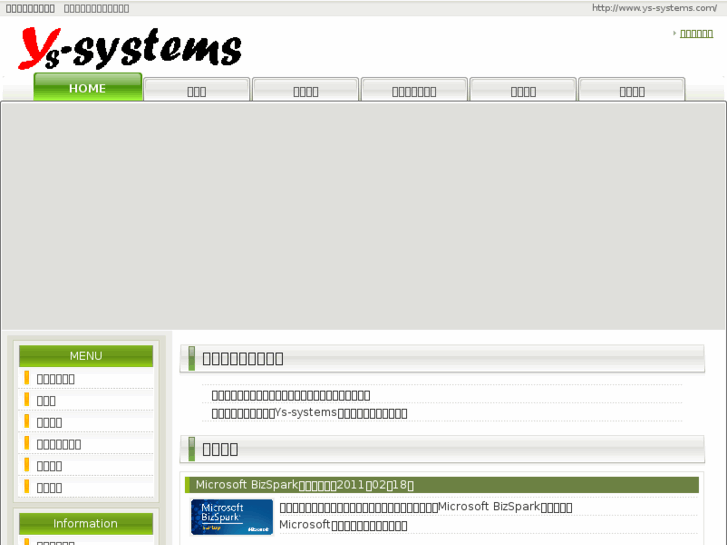Open the Microsoft BizSpark thumbnail image
727x545 pixels.
pyautogui.click(x=232, y=517)
